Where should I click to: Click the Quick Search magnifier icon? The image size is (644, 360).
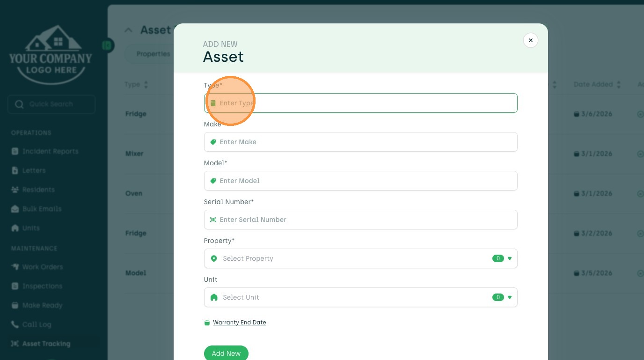tap(19, 104)
